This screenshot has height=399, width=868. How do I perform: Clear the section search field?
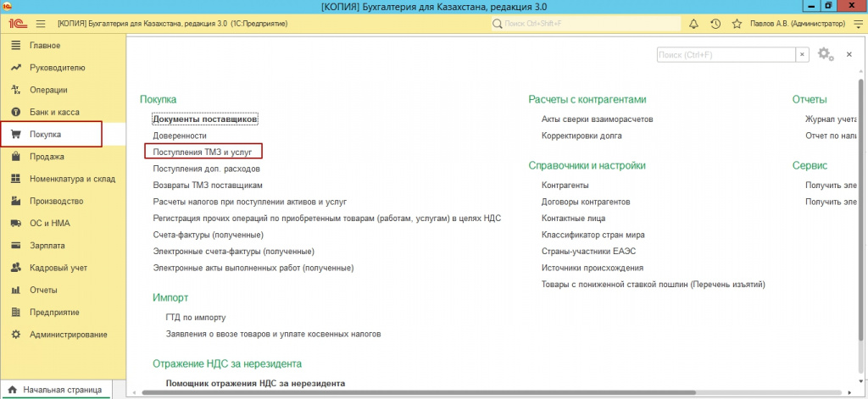click(802, 55)
